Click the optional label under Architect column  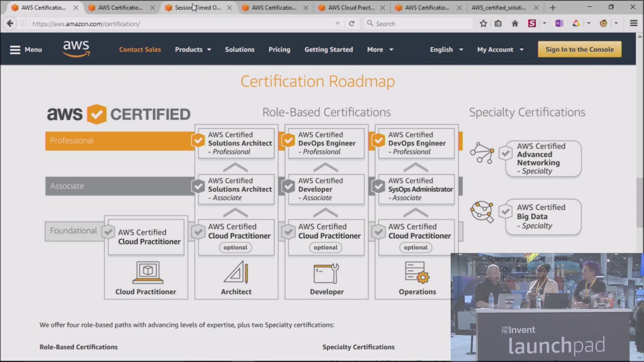235,247
